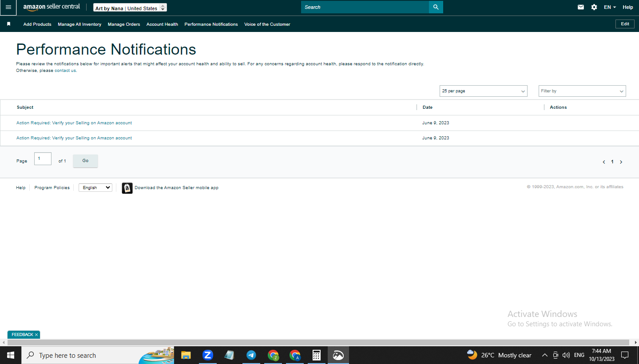Click the search magnifier button
639x364 pixels.
click(436, 7)
